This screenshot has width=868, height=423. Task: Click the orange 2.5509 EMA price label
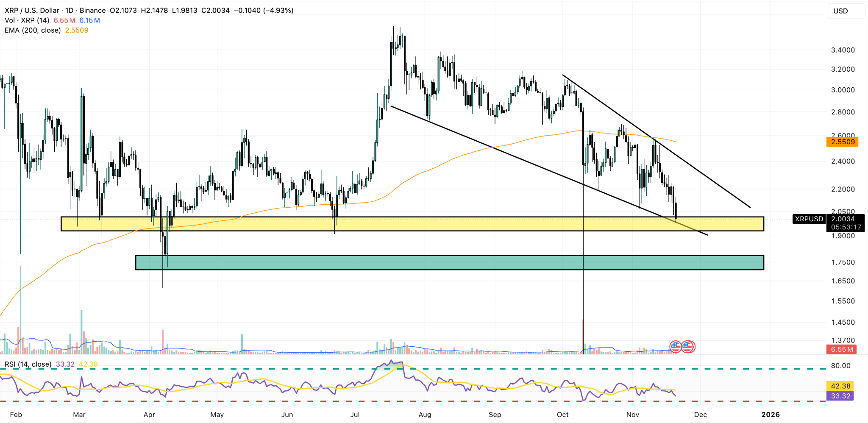(x=842, y=142)
